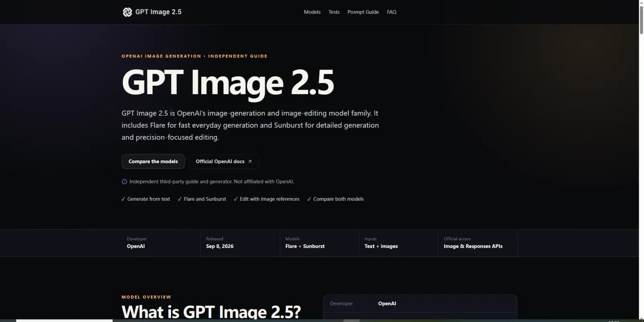Viewport: 644px width, 322px height.
Task: Click the Released date Sep 8, 2026
Action: click(220, 246)
